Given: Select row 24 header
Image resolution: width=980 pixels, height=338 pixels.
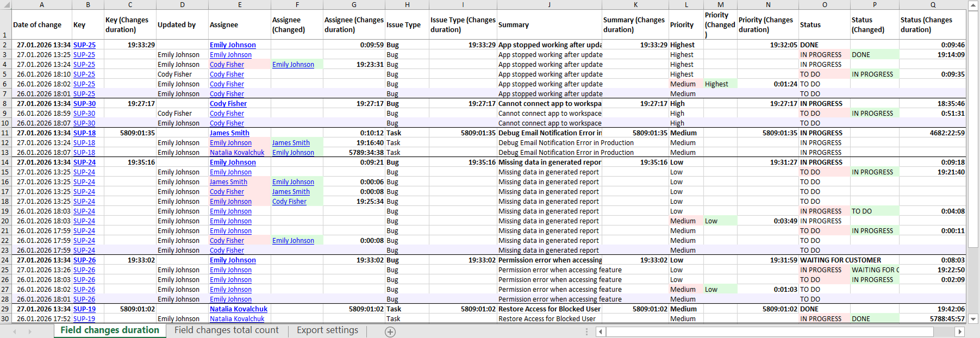Looking at the screenshot, I should click(x=5, y=260).
